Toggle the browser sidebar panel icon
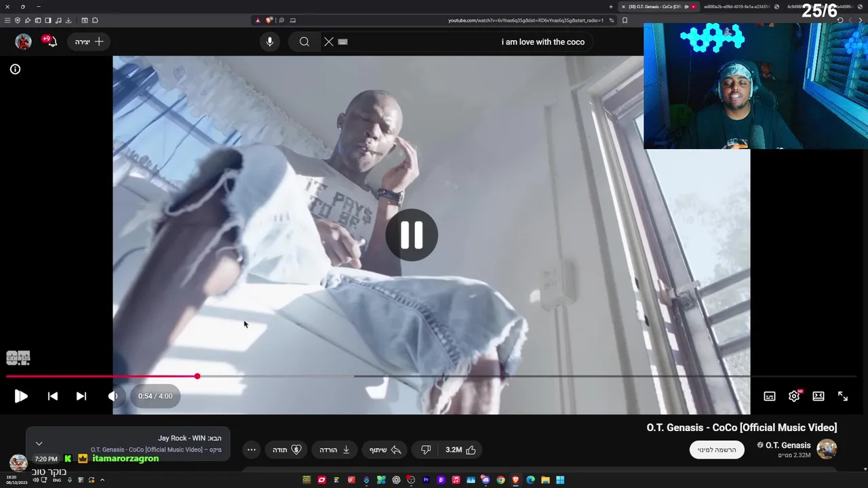868x488 pixels. point(47,20)
